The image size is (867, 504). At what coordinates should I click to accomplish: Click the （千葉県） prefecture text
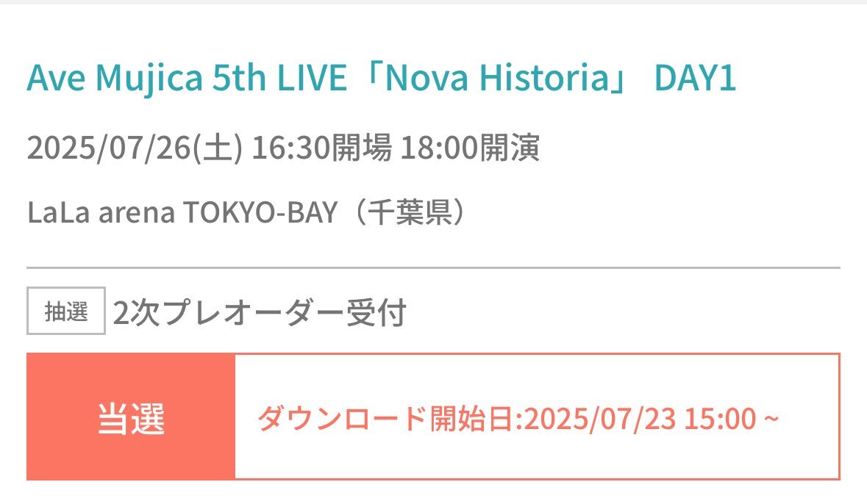click(410, 212)
